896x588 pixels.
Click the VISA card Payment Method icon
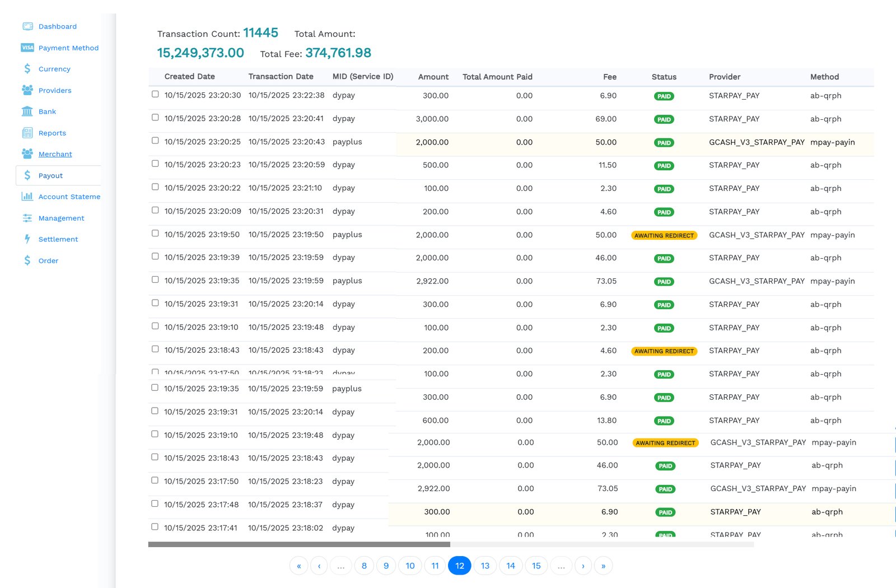coord(27,48)
